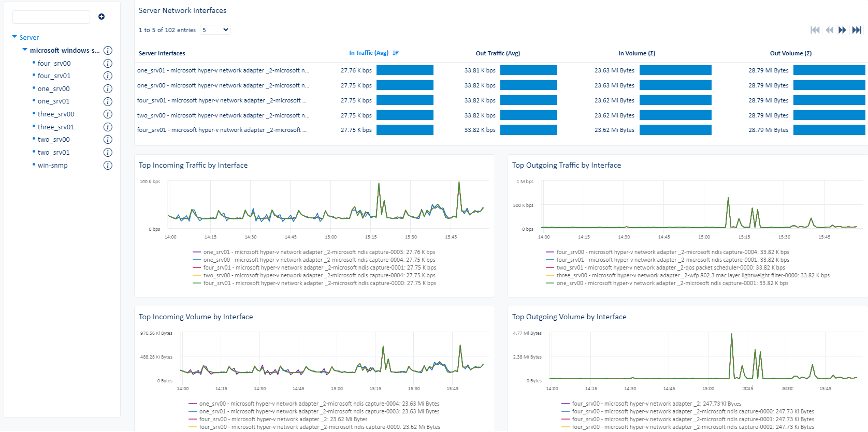Screen dimensions: 868x432
Task: Click the server search input field
Action: pyautogui.click(x=51, y=17)
